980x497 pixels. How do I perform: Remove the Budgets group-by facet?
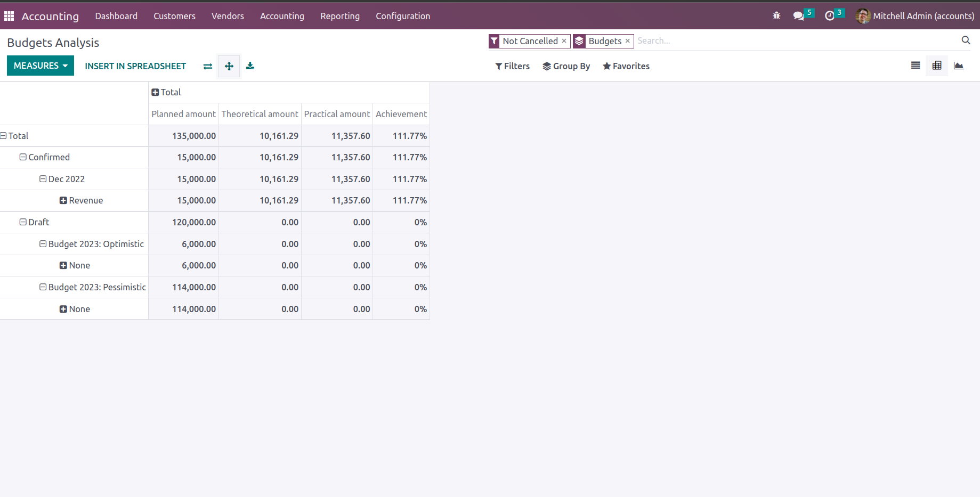pyautogui.click(x=628, y=41)
